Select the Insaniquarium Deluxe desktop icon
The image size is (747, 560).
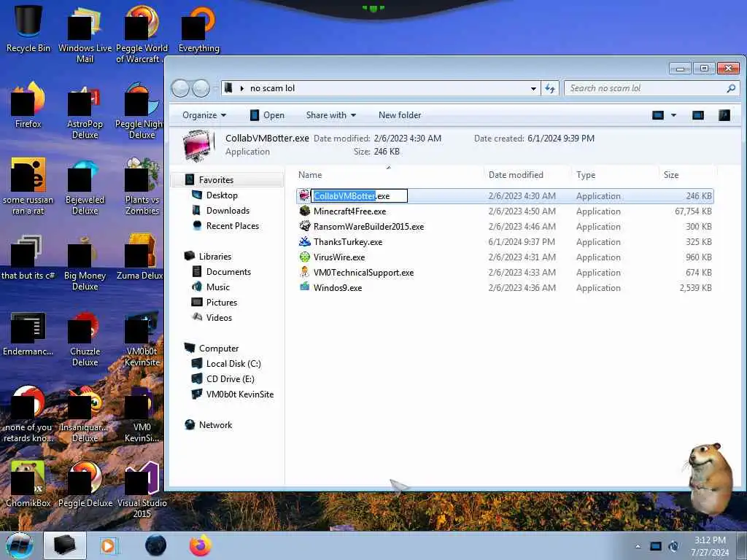(85, 414)
